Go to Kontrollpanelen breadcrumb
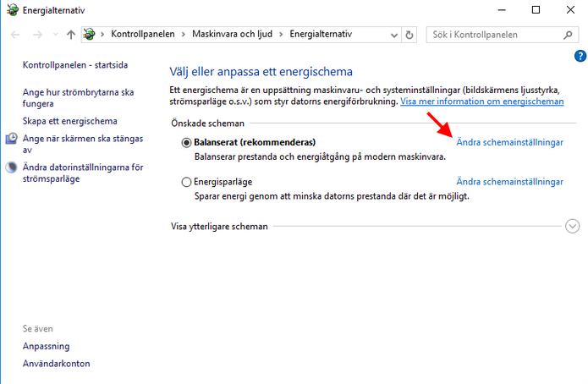The width and height of the screenshot is (588, 384). coord(143,34)
